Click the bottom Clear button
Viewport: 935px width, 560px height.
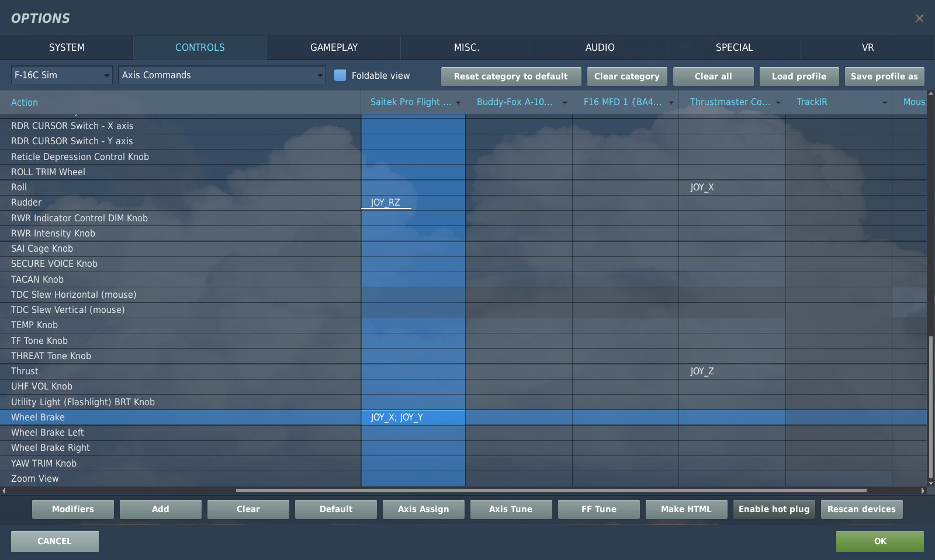(x=248, y=509)
